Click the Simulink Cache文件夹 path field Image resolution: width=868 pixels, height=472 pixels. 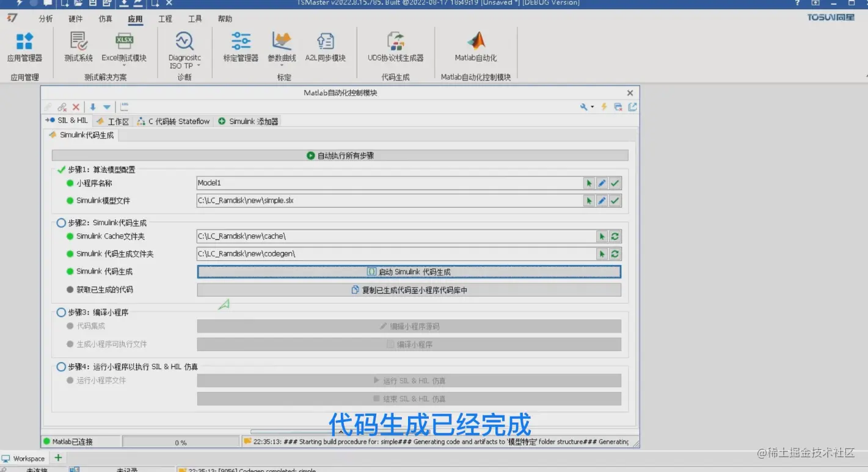tap(396, 236)
